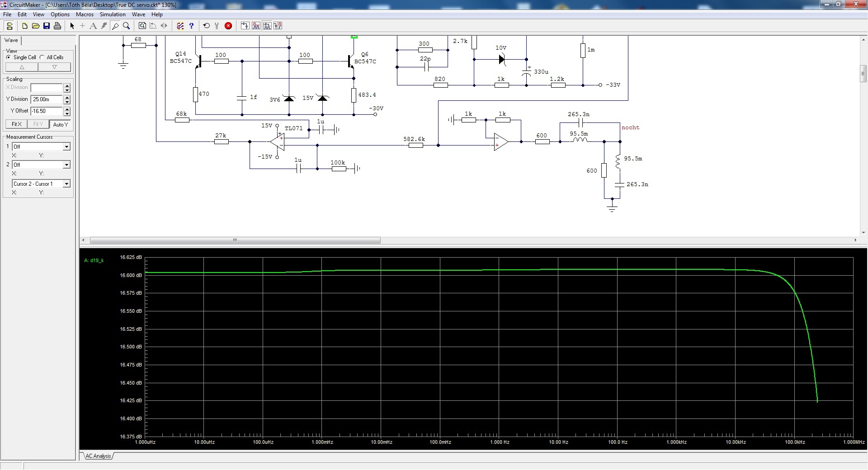Toggle the Auto Y scaling button
The height and width of the screenshot is (470, 868).
[60, 124]
